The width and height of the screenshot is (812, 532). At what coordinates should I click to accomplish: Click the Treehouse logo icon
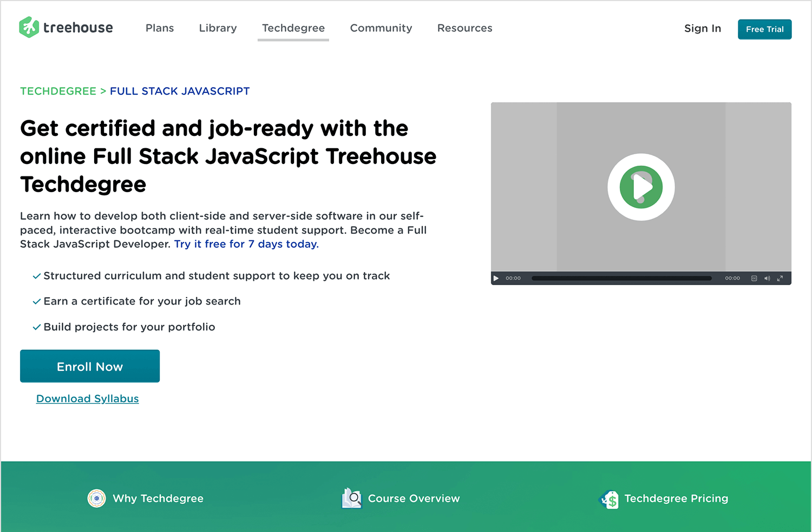[x=29, y=27]
